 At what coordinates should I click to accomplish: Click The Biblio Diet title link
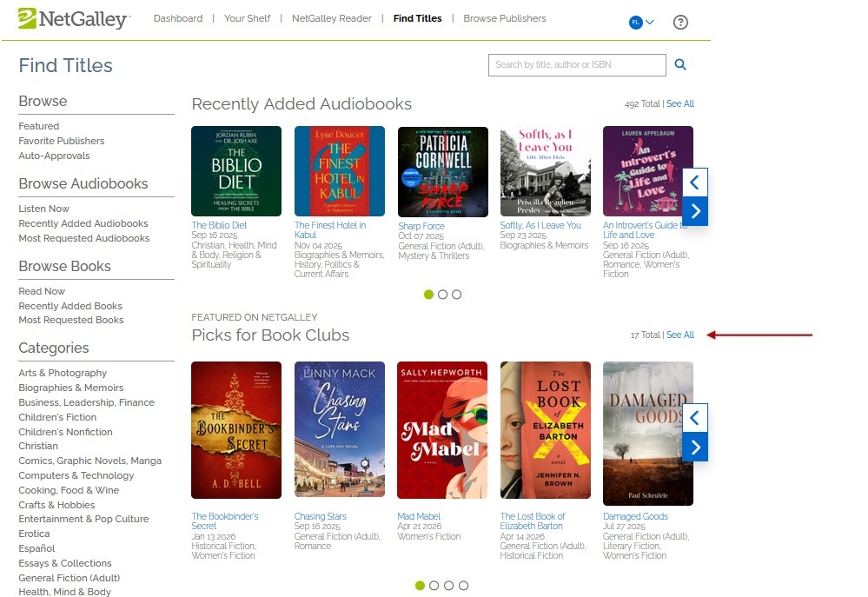pos(219,225)
